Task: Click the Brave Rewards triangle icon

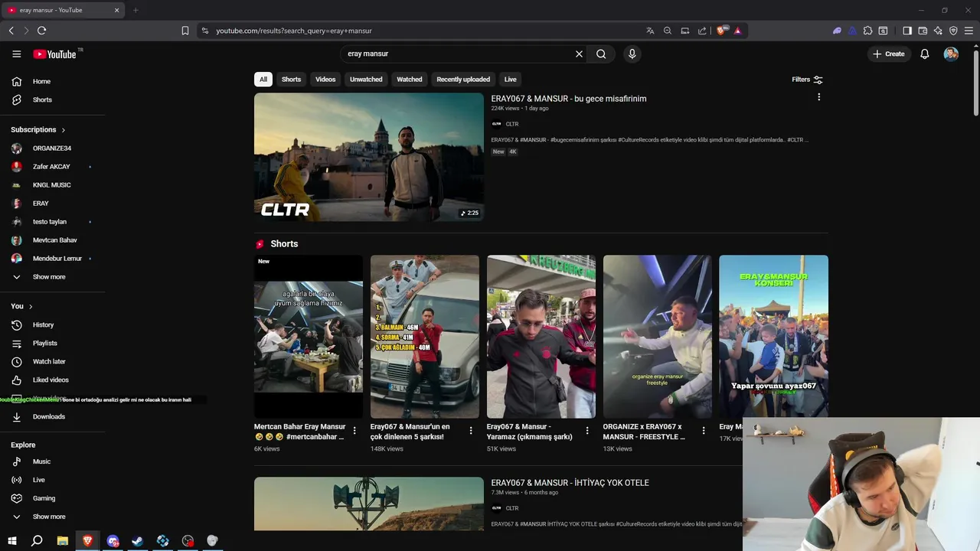Action: [x=737, y=31]
